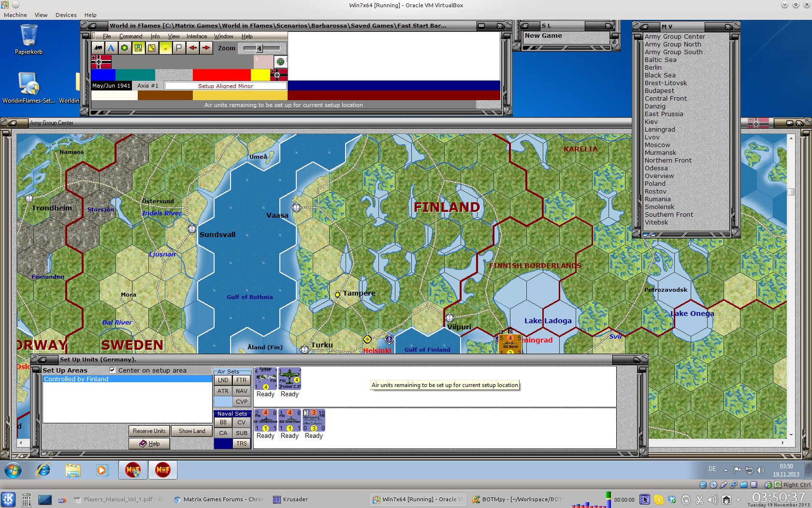The image size is (812, 508).
Task: Select the third naval unit with factor 3
Action: tap(314, 420)
